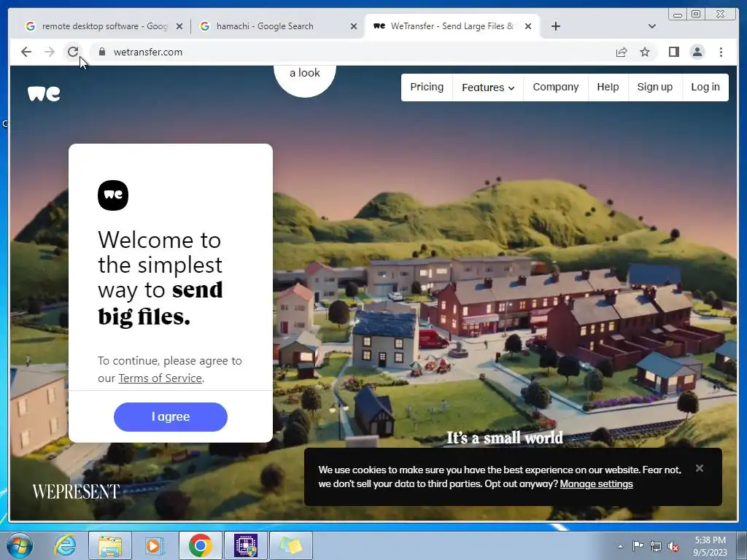Click the WEPRESENT logo
This screenshot has width=747, height=560.
[76, 491]
